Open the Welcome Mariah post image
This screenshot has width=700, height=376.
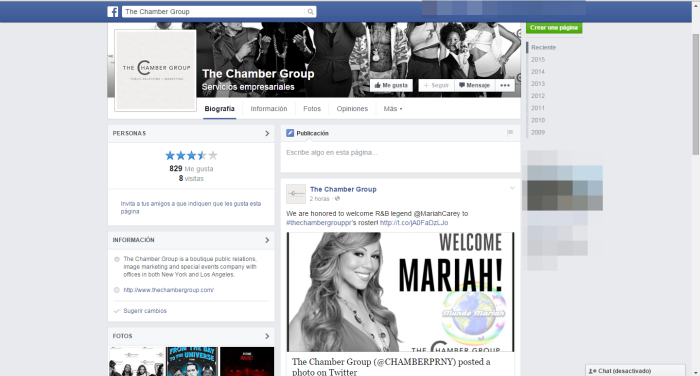click(400, 292)
